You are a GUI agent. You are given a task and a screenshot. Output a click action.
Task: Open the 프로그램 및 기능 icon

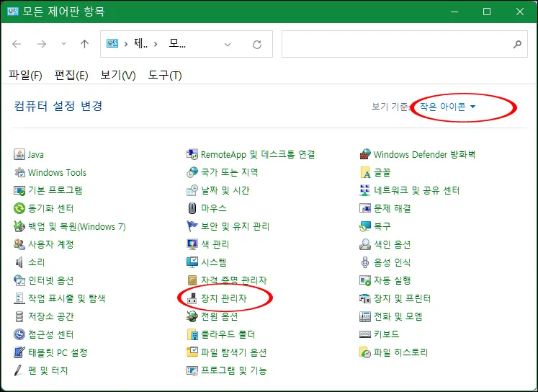pos(192,370)
